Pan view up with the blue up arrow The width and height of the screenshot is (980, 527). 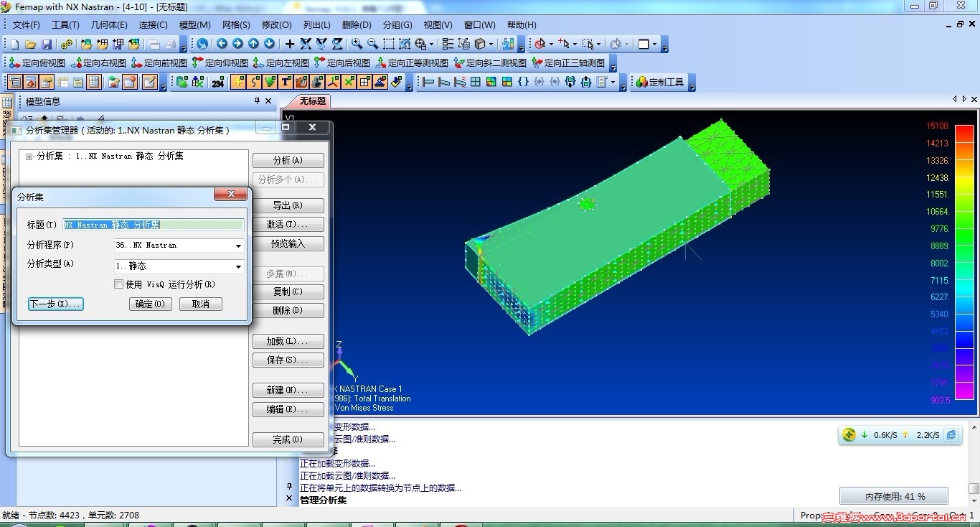point(253,43)
